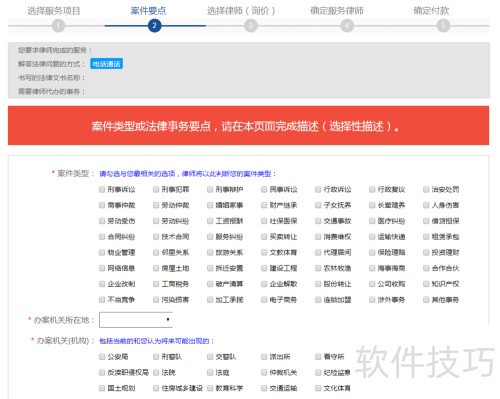Select the 民事诉讼 checkbox
The image size is (500, 399).
click(x=264, y=189)
